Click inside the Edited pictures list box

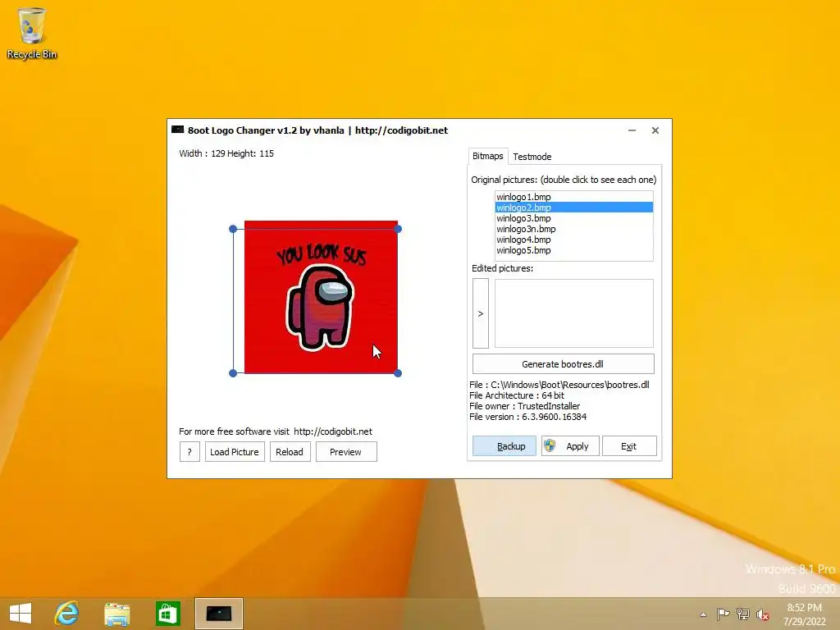(x=573, y=313)
